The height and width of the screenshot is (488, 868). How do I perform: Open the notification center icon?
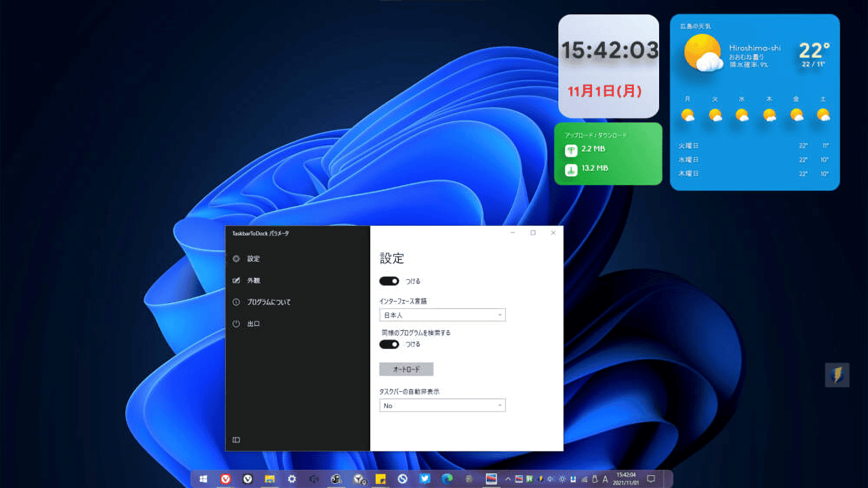651,479
